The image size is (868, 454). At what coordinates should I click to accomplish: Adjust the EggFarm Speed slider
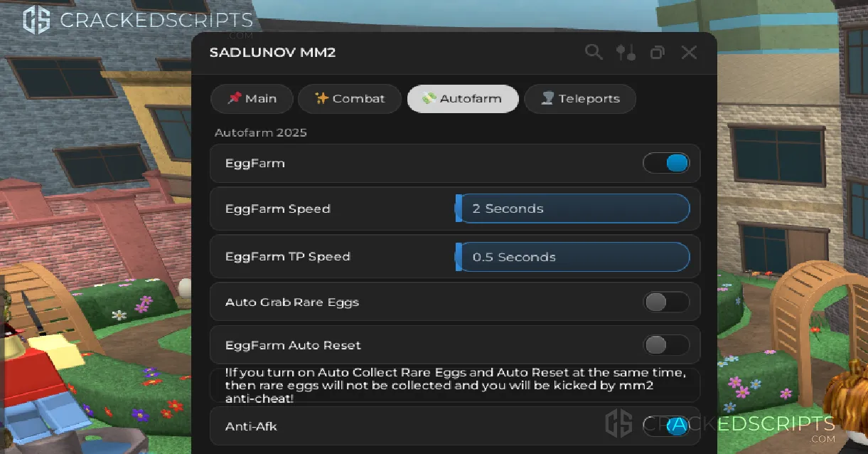pyautogui.click(x=572, y=208)
